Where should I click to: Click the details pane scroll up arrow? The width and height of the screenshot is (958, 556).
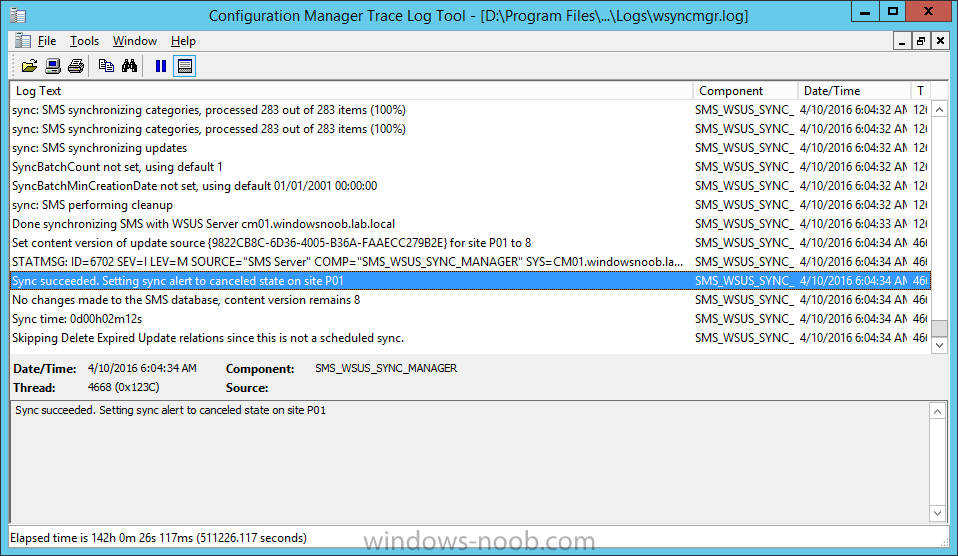click(937, 411)
